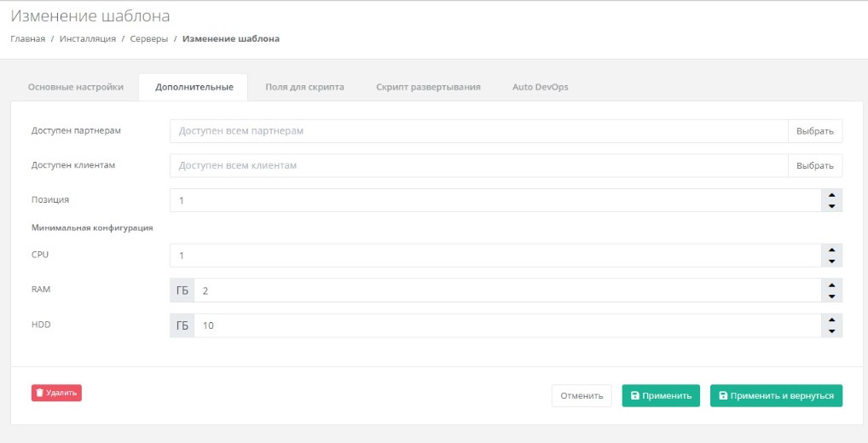Lower RAM value with the down arrow

pos(831,296)
